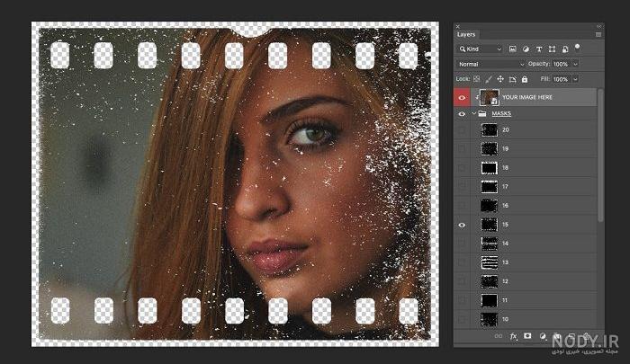
Task: Select the YOUR IMAGE HERE layer name
Action: (527, 97)
